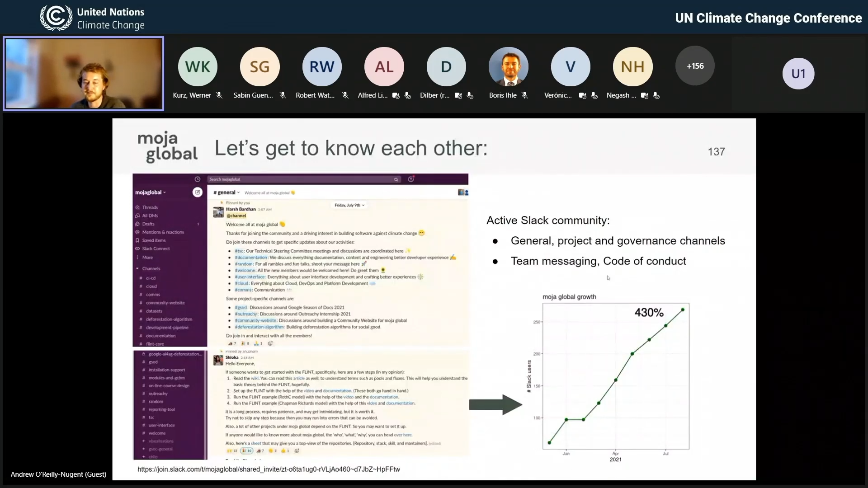Select the #deforestation-algorithms channel
Image resolution: width=868 pixels, height=488 pixels.
coord(168,319)
